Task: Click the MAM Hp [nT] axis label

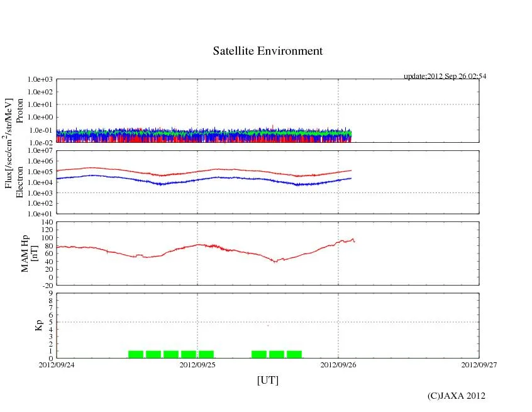Action: tap(30, 249)
